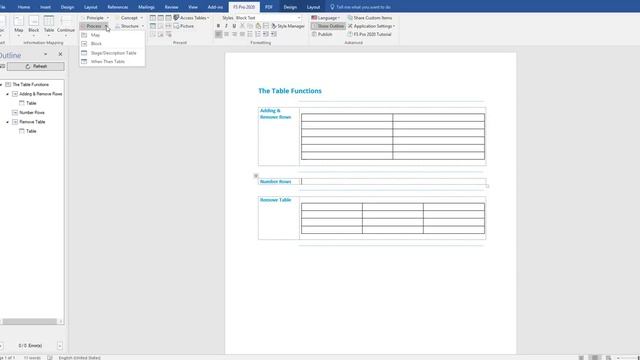Click the Picture button in the Present group
640x360 pixels.
coord(184,26)
